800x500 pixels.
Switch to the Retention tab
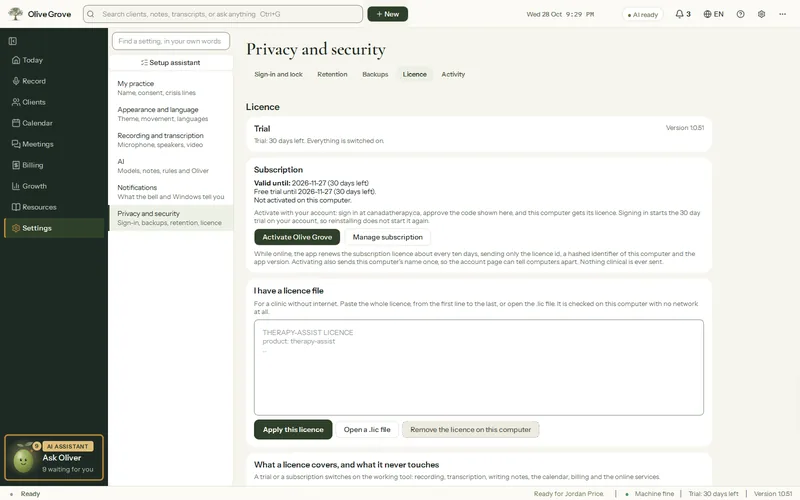pyautogui.click(x=332, y=74)
